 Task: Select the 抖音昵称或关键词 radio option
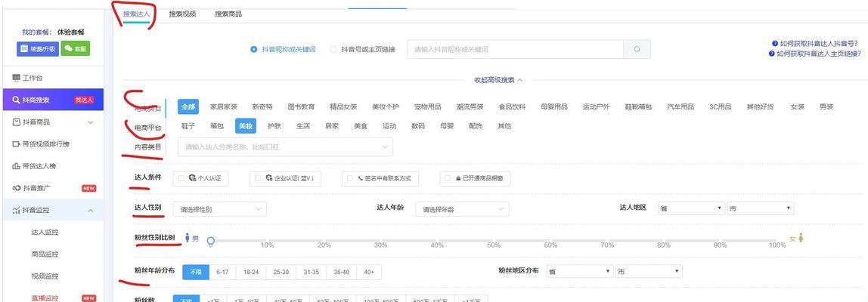(x=253, y=49)
